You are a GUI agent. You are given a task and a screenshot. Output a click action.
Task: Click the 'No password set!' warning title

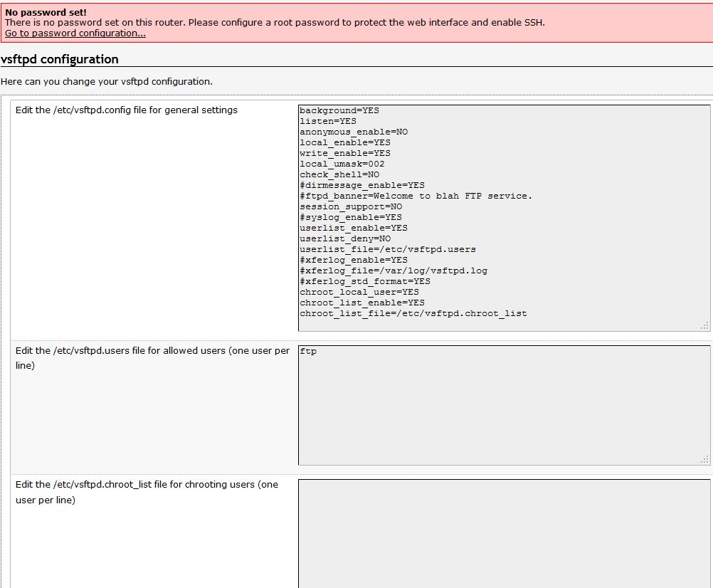[46, 12]
